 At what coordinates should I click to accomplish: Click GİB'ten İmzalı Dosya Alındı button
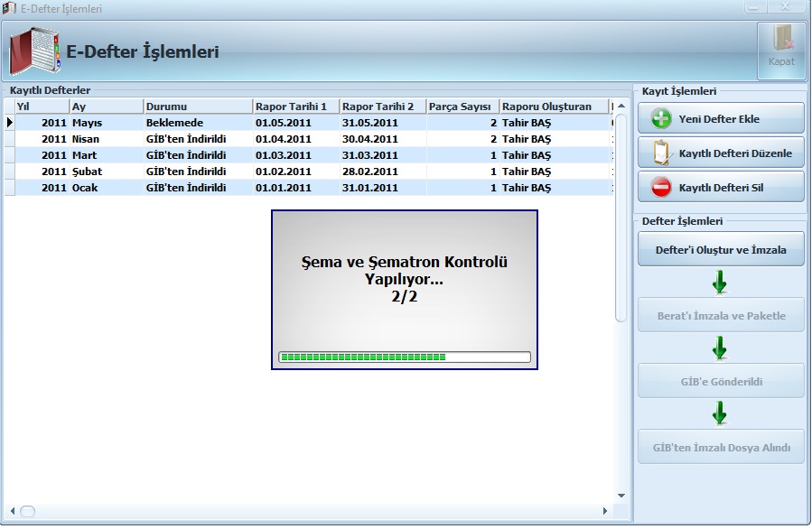click(x=721, y=447)
